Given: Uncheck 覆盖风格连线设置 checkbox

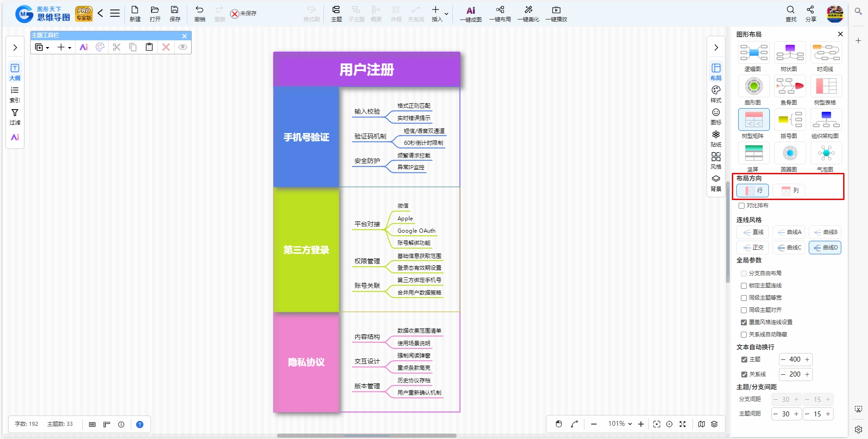Looking at the screenshot, I should [x=744, y=322].
